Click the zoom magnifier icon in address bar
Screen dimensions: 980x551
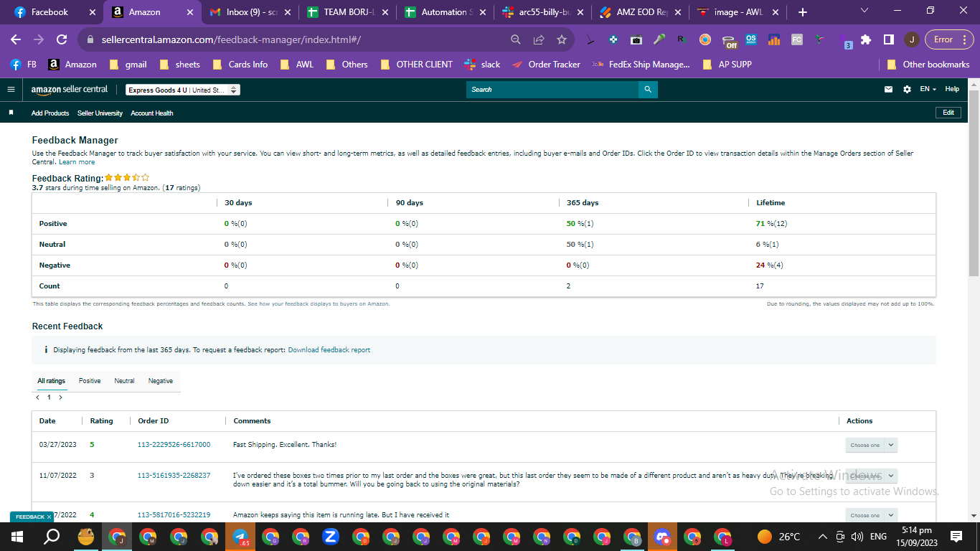tap(516, 39)
